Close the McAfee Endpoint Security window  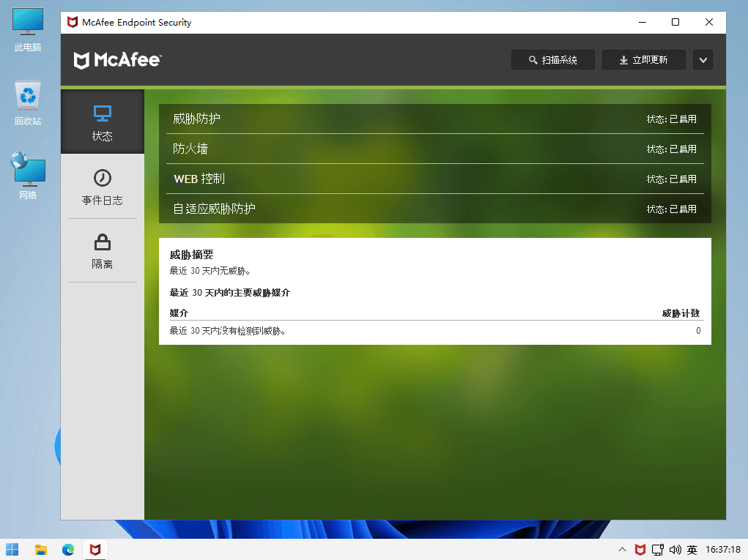709,23
